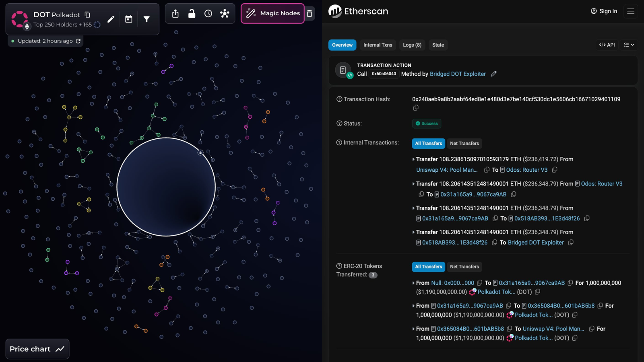Copy the transaction hash

[416, 108]
